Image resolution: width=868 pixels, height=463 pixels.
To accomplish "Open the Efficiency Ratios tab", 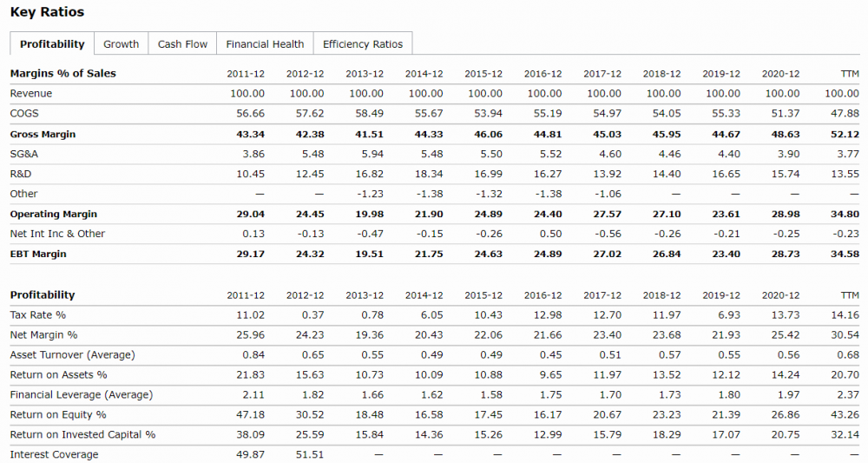I will point(363,43).
